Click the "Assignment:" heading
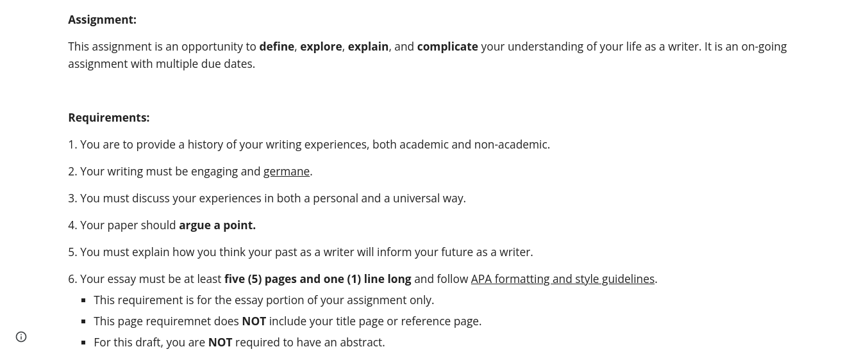The image size is (868, 356). (103, 20)
